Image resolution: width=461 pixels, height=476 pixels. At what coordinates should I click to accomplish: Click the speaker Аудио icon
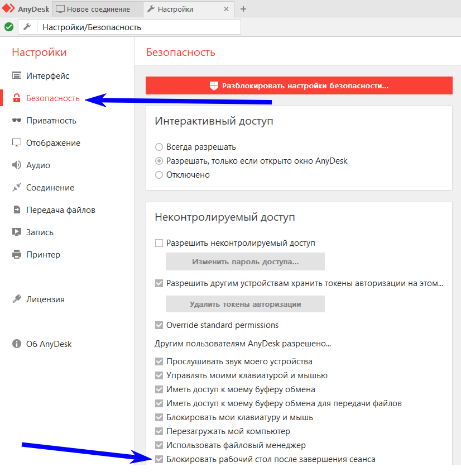click(x=17, y=165)
